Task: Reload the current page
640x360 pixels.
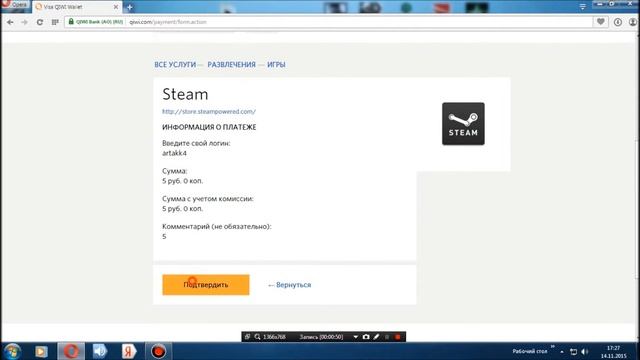Action: pos(40,22)
